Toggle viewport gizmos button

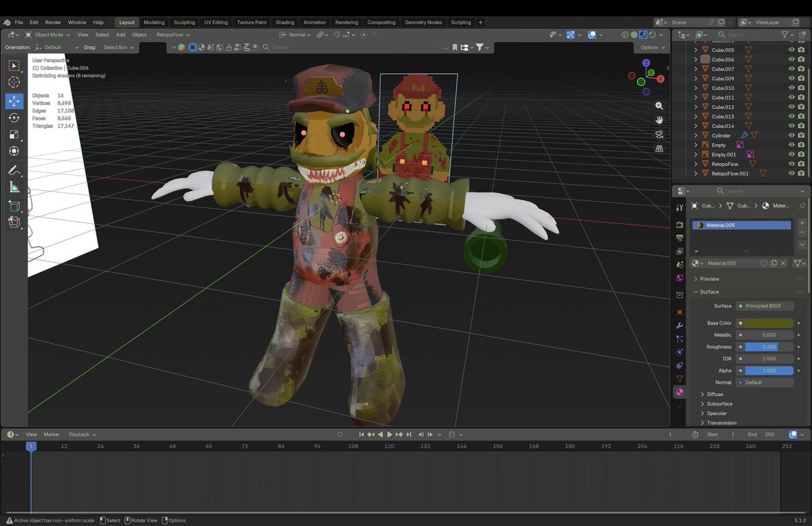coord(571,35)
